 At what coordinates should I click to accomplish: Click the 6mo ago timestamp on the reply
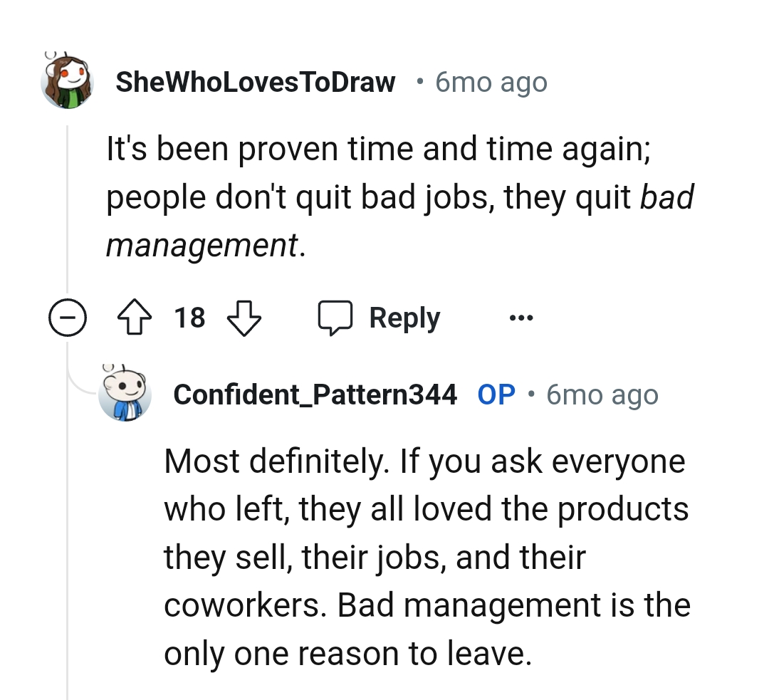click(x=602, y=394)
